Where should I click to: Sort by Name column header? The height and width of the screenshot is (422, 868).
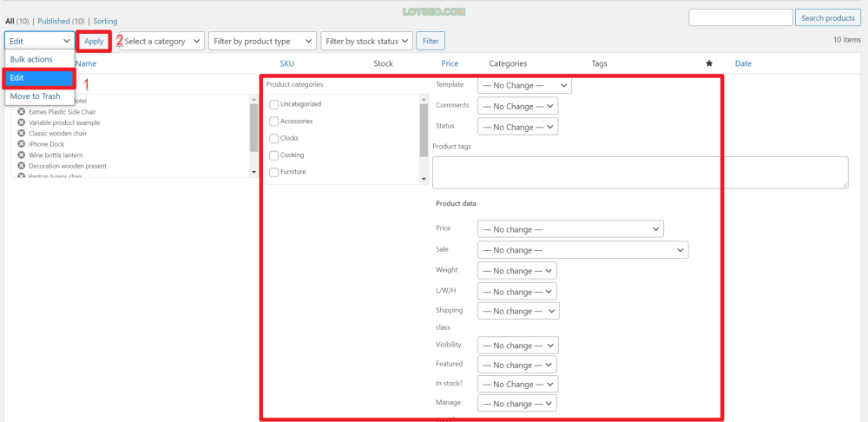pyautogui.click(x=86, y=63)
